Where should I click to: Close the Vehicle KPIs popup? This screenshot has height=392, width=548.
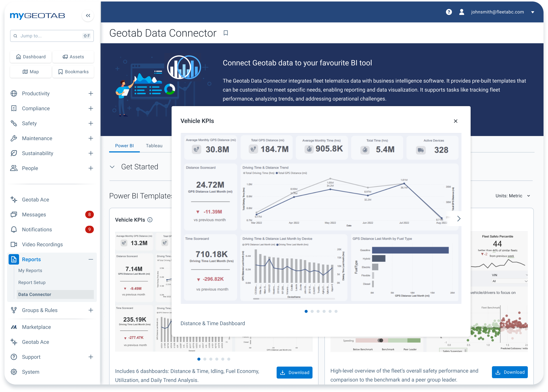(x=455, y=121)
